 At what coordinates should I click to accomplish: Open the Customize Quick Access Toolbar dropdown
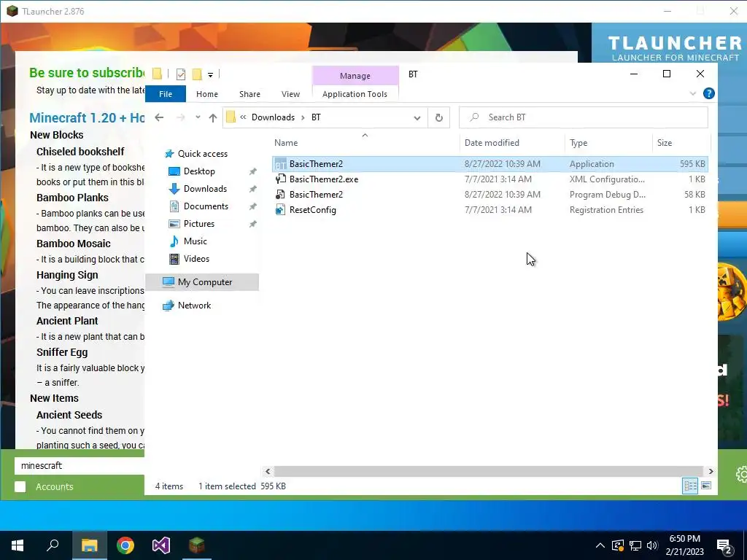[210, 74]
